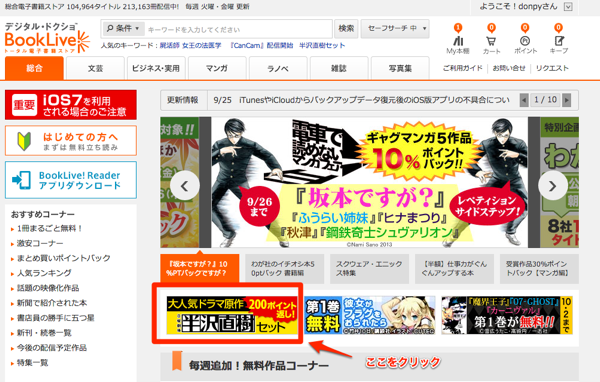
Task: Open 激安コーナー link
Action: click(40, 243)
